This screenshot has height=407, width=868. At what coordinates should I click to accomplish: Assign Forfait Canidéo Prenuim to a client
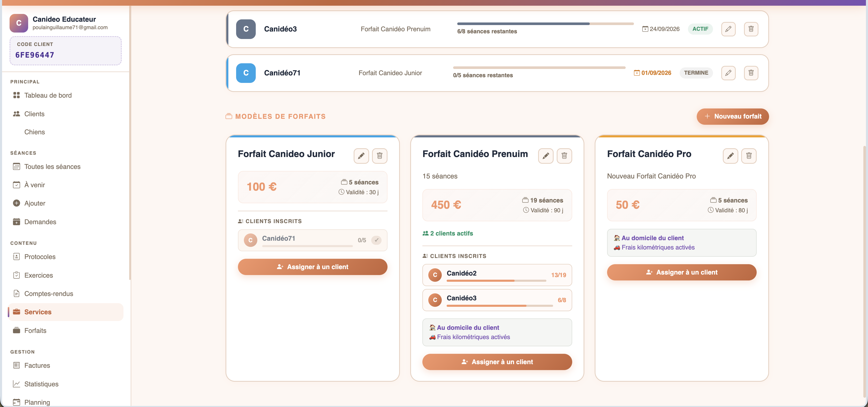[x=497, y=362]
